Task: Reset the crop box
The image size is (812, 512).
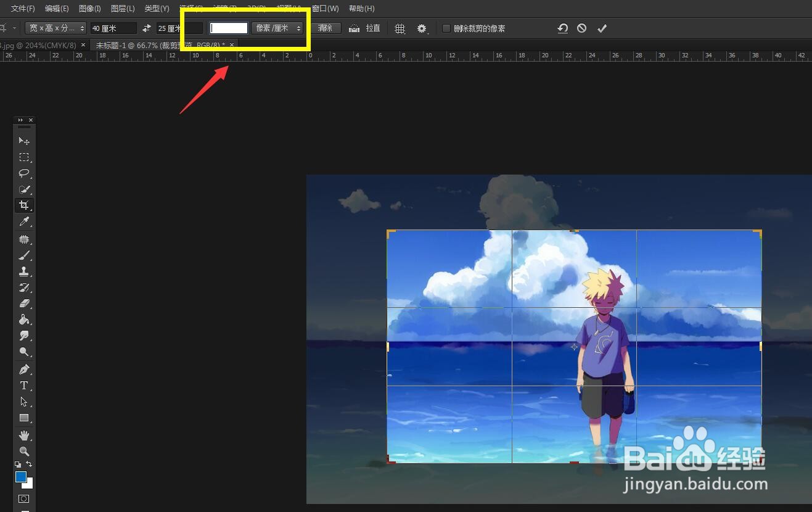Action: [562, 28]
